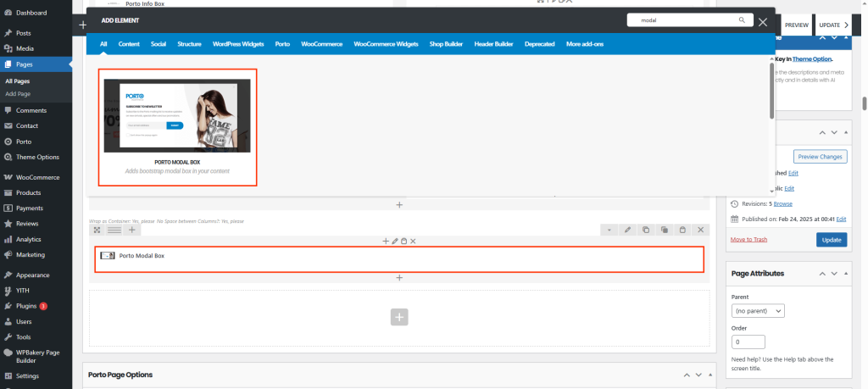Click the large gray add element plus
This screenshot has width=868, height=389.
point(399,317)
